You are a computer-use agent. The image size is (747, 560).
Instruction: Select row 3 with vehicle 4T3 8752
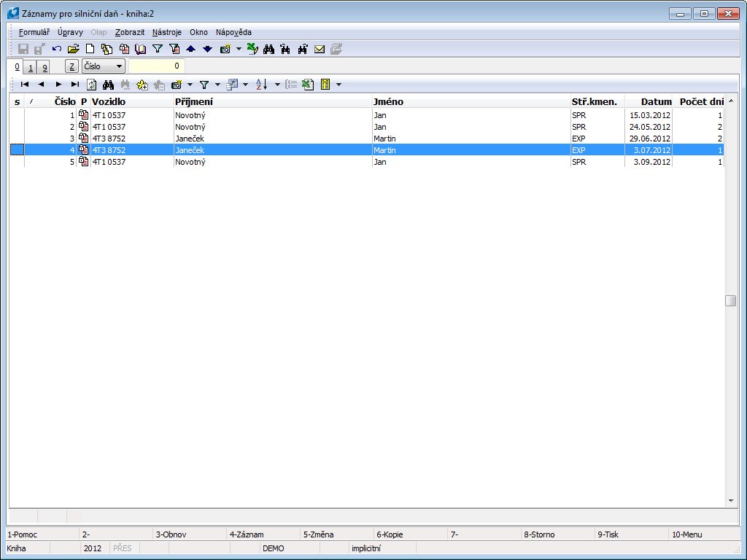(219, 139)
